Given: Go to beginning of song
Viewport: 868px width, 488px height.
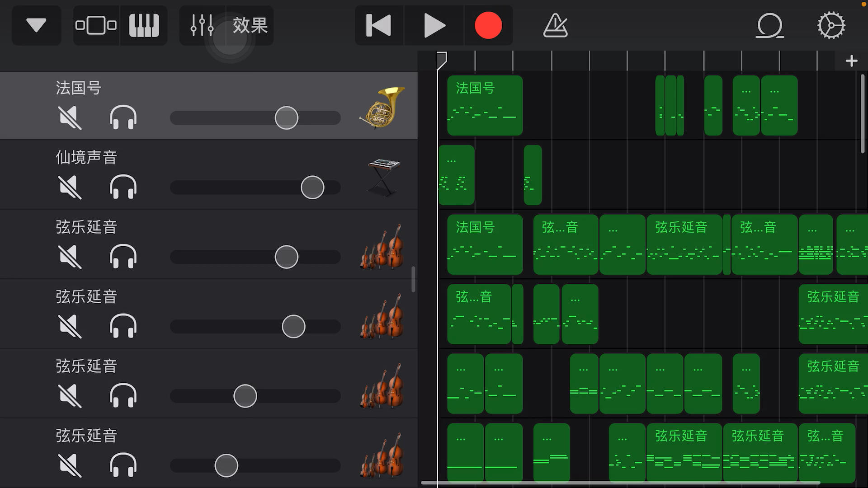Looking at the screenshot, I should click(x=378, y=25).
